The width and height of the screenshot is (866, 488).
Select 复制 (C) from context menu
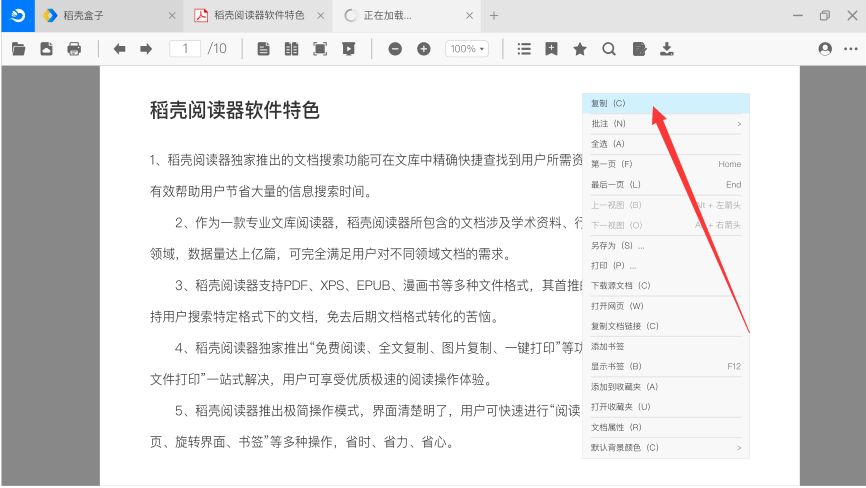pos(666,103)
